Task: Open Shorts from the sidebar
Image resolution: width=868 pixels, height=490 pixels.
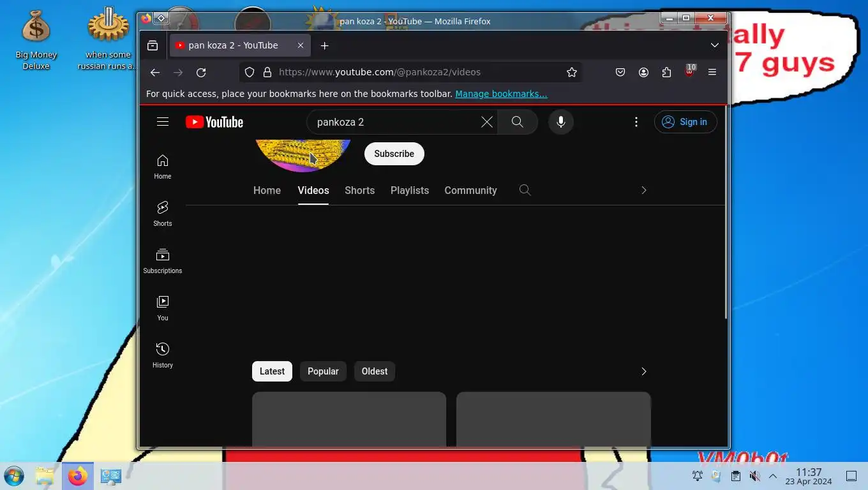Action: pos(163,214)
